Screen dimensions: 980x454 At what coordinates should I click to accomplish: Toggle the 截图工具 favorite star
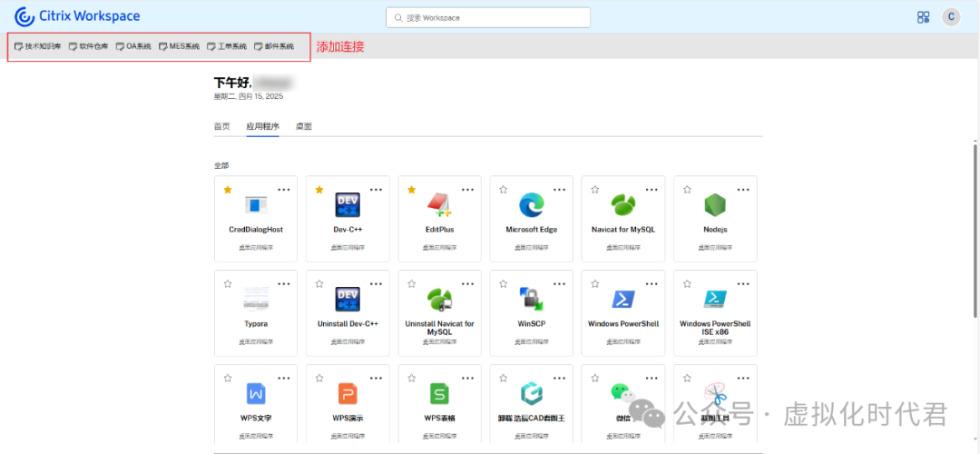pos(687,379)
